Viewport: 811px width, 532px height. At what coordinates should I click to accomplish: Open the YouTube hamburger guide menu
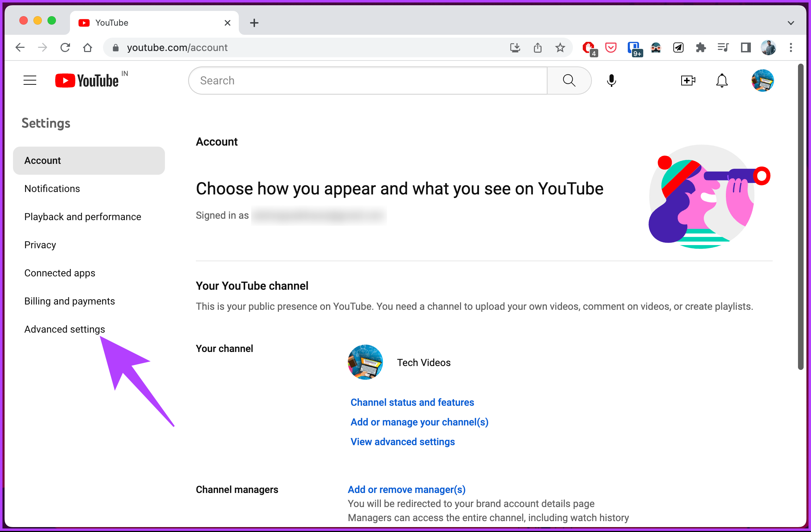(x=30, y=81)
